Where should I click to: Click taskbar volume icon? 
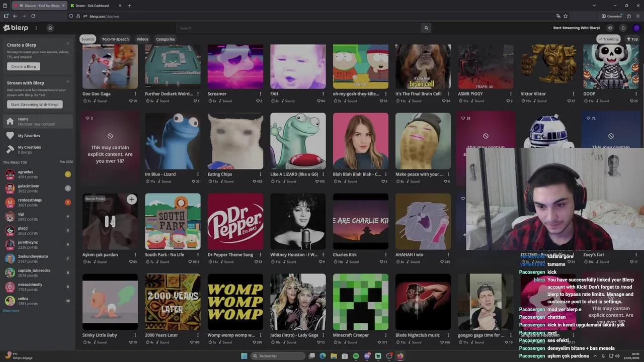617,356
